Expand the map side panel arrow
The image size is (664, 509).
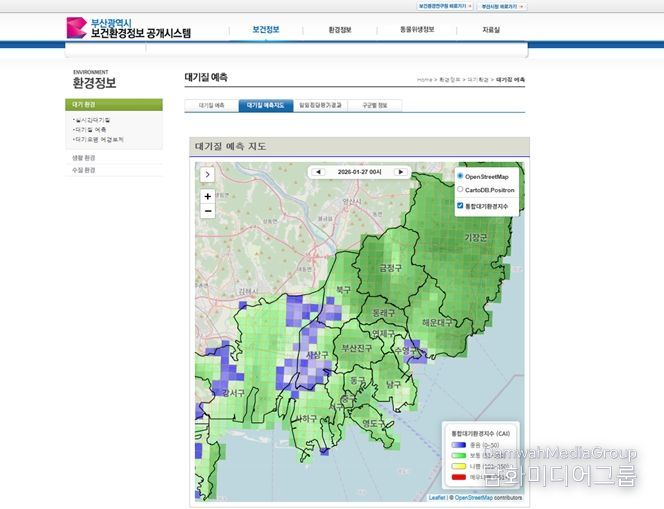pyautogui.click(x=208, y=173)
